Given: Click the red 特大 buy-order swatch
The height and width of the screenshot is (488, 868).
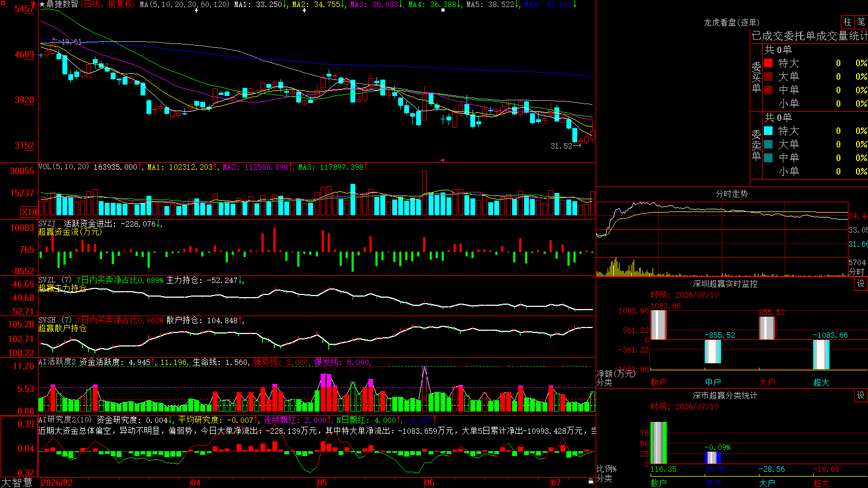Looking at the screenshot, I should [768, 63].
